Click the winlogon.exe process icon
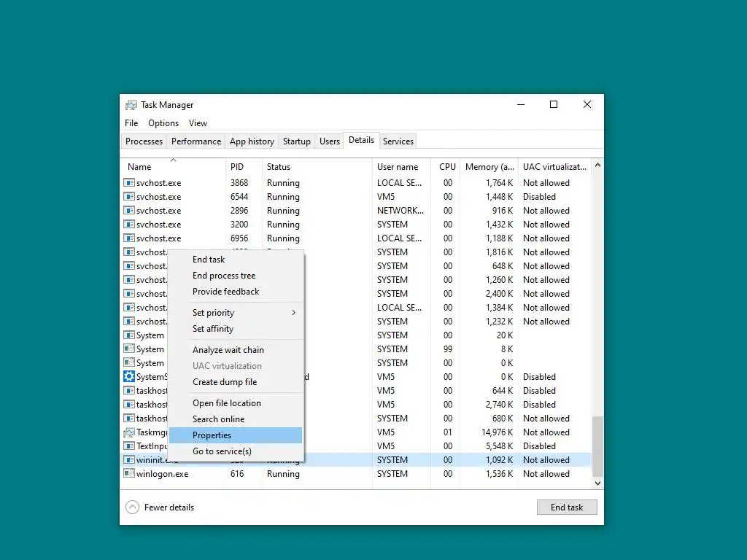 (128, 473)
